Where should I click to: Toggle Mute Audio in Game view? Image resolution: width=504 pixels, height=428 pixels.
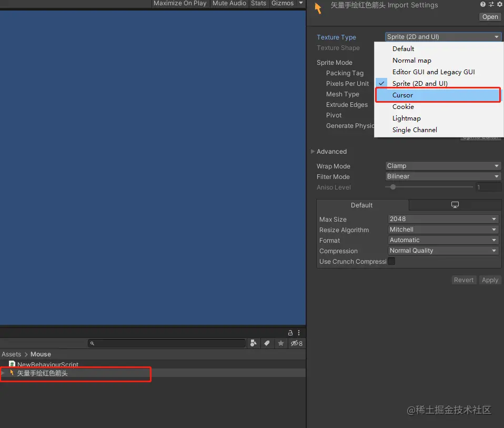pos(229,3)
